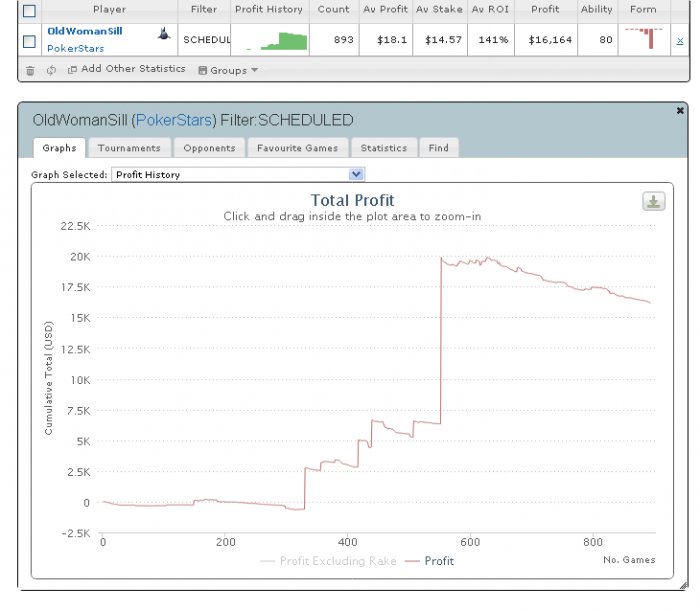Image resolution: width=700 pixels, height=610 pixels.
Task: Switch to the Opponents tab
Action: click(209, 148)
